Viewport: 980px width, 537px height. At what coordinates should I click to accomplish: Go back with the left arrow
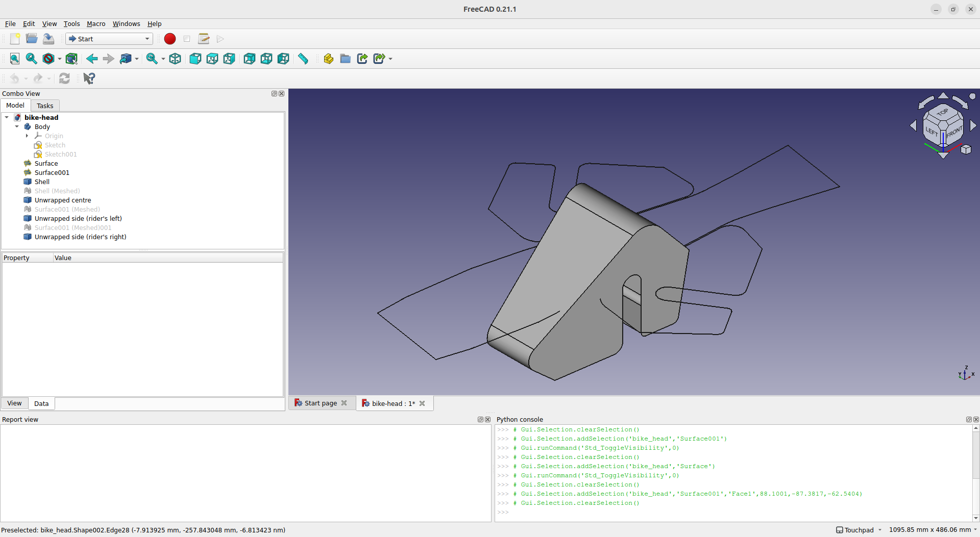(92, 59)
